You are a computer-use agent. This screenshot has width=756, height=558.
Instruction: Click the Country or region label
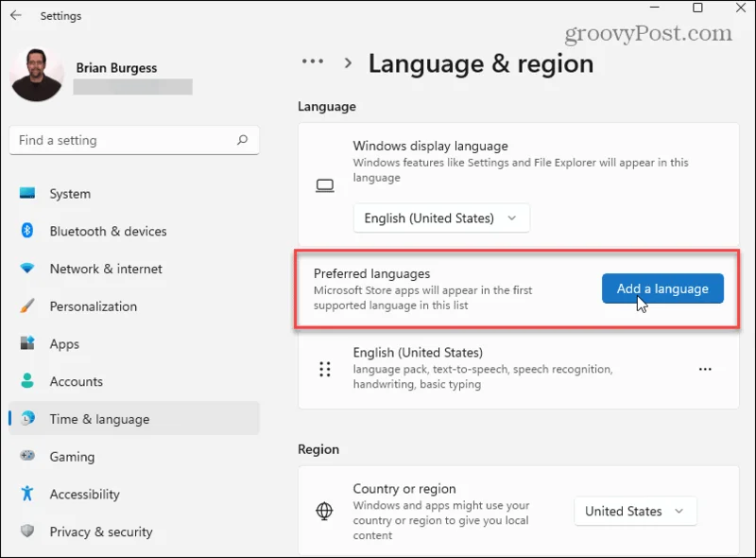click(404, 489)
